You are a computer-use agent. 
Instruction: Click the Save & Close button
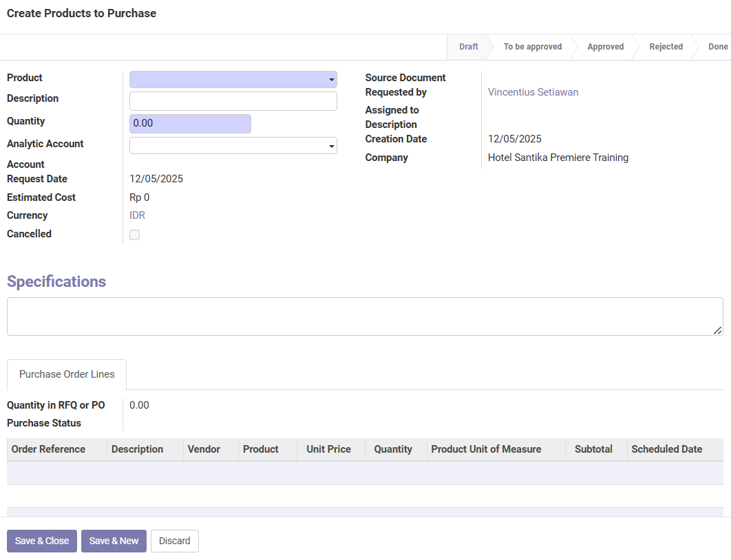pos(42,541)
